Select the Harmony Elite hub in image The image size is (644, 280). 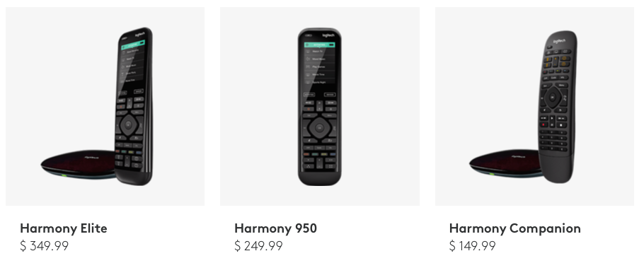pyautogui.click(x=78, y=164)
